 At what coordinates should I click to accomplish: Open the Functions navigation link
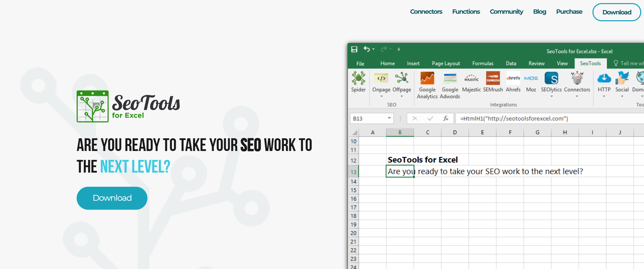point(466,12)
